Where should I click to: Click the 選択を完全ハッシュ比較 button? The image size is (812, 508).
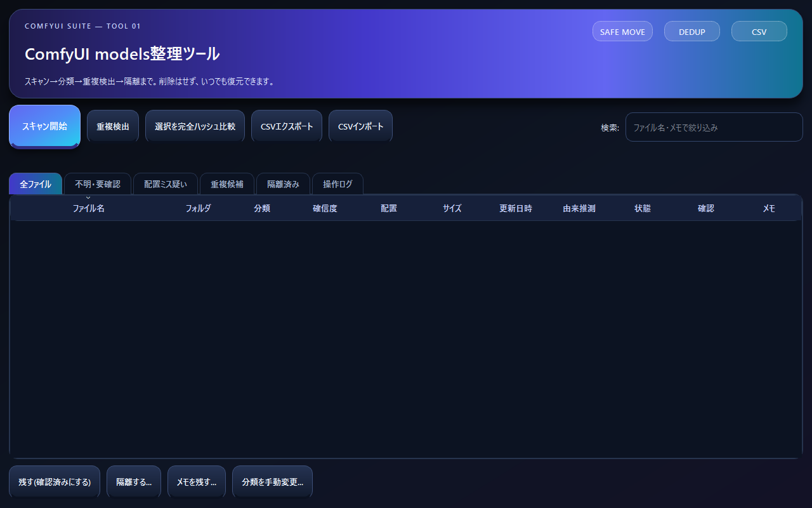195,126
